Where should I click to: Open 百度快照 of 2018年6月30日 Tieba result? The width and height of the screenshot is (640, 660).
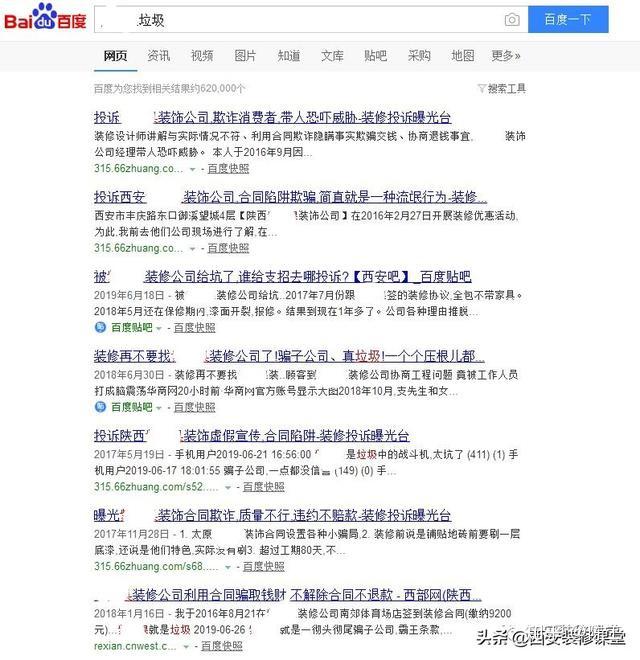point(195,407)
